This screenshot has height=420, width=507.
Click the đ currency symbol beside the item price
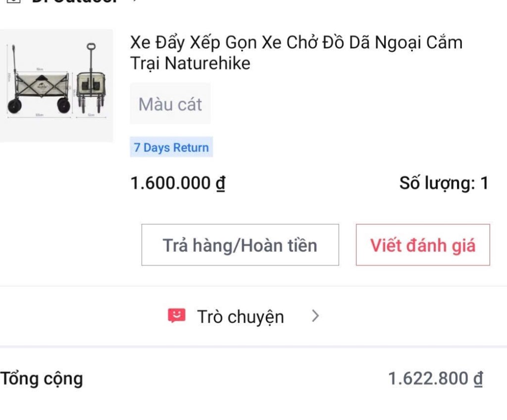point(220,184)
